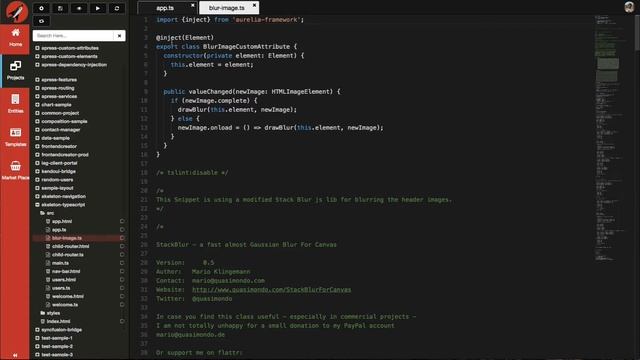Open the Projects sidebar section

(x=15, y=71)
